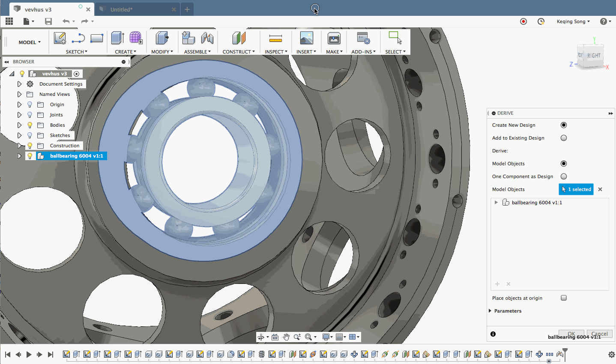Select the Extrude tool icon in Create
The height and width of the screenshot is (364, 616).
pyautogui.click(x=117, y=38)
